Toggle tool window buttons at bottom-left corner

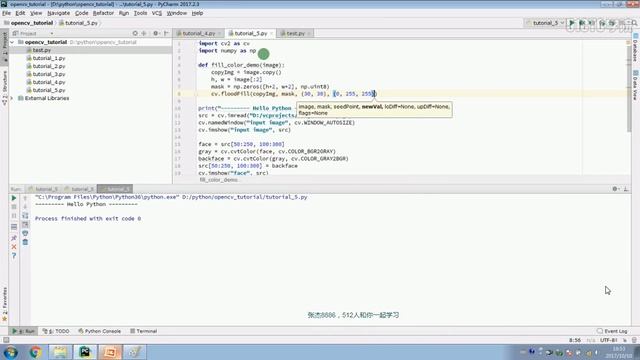[x=6, y=340]
